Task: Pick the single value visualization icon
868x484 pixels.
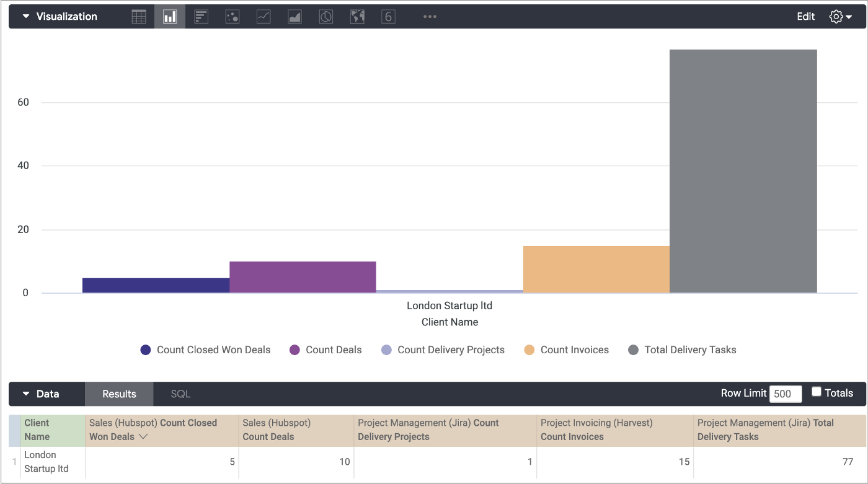Action: coord(388,17)
